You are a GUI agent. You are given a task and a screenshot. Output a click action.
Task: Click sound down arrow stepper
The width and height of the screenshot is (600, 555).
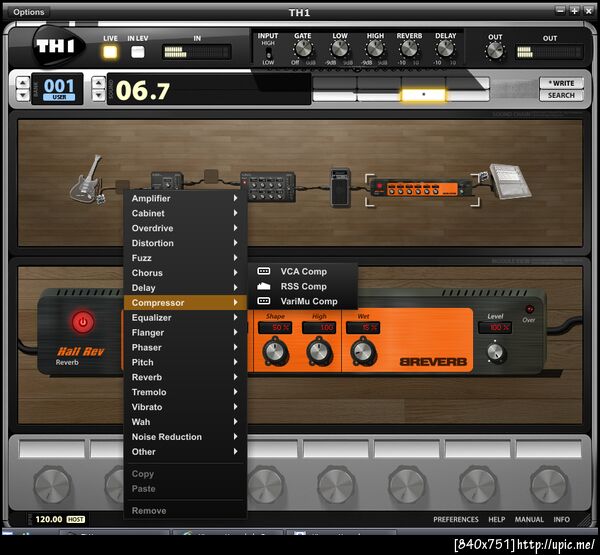(98, 95)
